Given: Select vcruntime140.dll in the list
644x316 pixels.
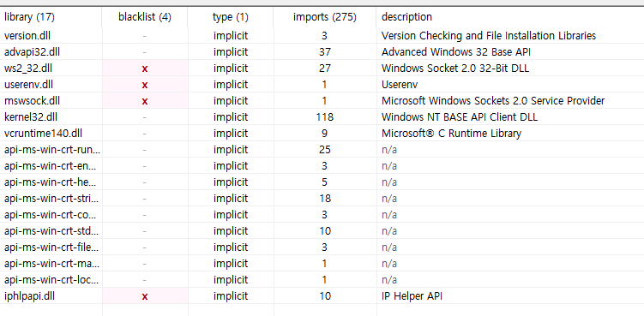Looking at the screenshot, I should pyautogui.click(x=43, y=134).
